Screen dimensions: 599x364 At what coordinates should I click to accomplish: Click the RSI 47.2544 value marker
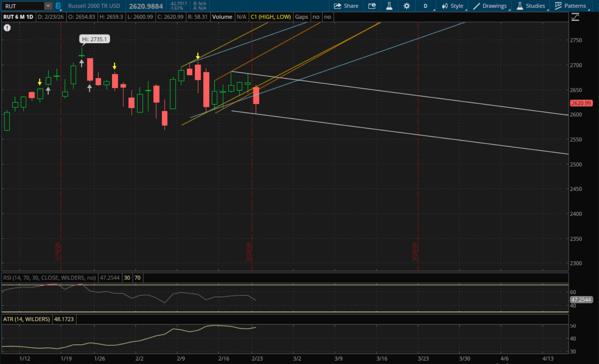click(x=581, y=300)
